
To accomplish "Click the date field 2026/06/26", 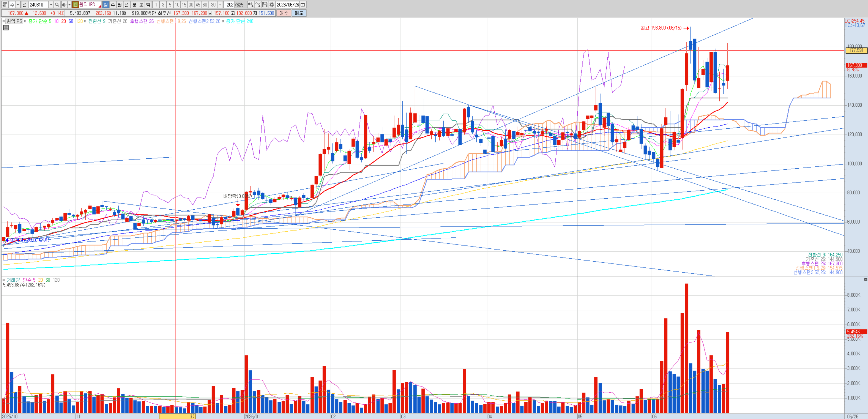I will click(288, 5).
